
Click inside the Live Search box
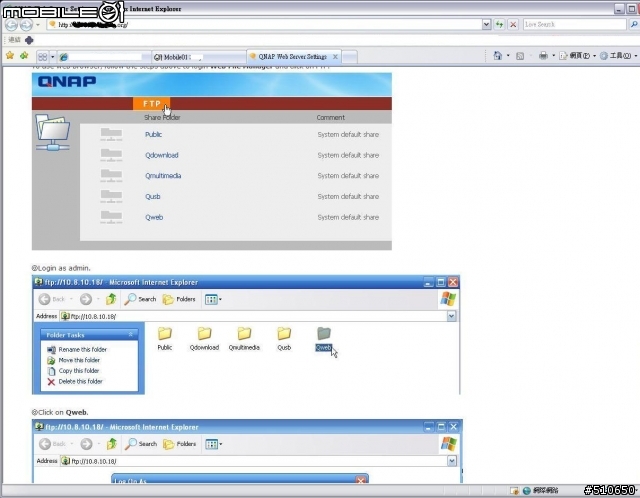574,24
